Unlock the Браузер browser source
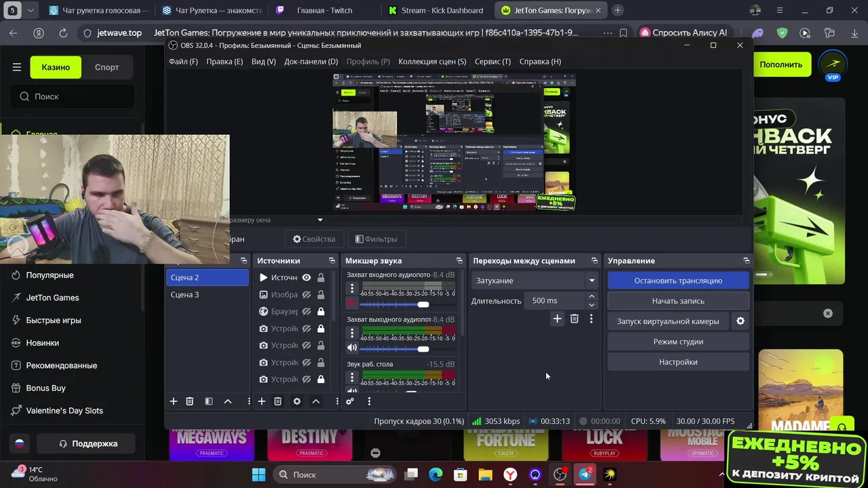The image size is (868, 488). tap(321, 312)
